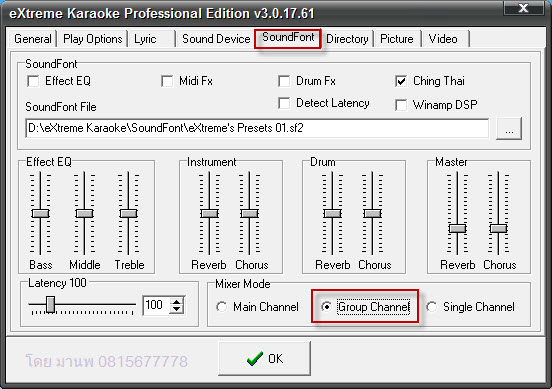
Task: Tick the Drum Fx checkbox
Action: pyautogui.click(x=284, y=81)
